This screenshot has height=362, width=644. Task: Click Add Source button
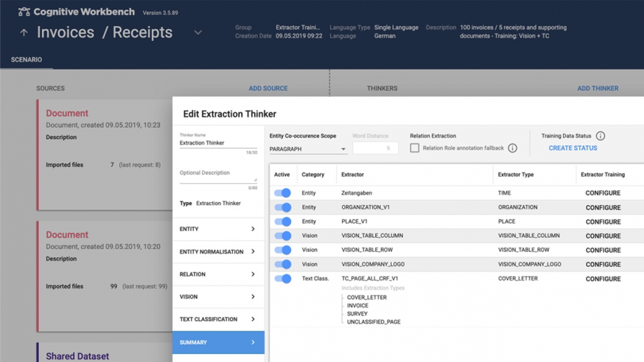[268, 88]
